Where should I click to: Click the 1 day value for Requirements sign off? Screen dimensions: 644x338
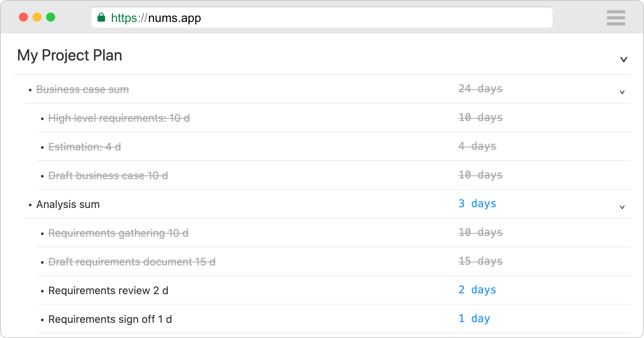(474, 319)
